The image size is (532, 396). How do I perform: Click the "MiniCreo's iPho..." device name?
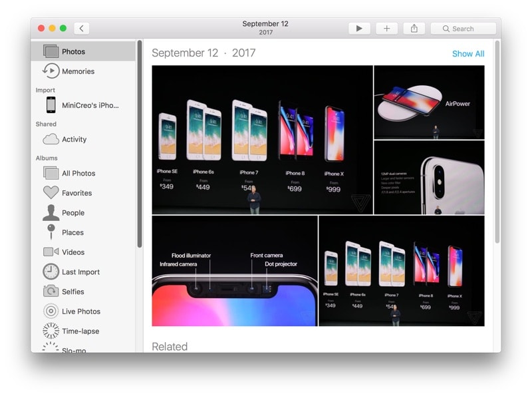[x=90, y=105]
